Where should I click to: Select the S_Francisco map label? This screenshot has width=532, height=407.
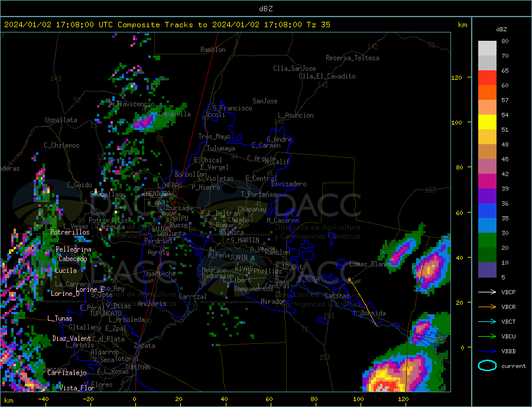click(x=232, y=108)
